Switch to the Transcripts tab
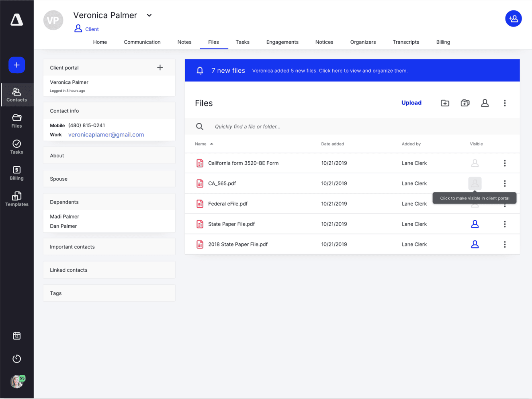The height and width of the screenshot is (399, 532). pyautogui.click(x=406, y=42)
